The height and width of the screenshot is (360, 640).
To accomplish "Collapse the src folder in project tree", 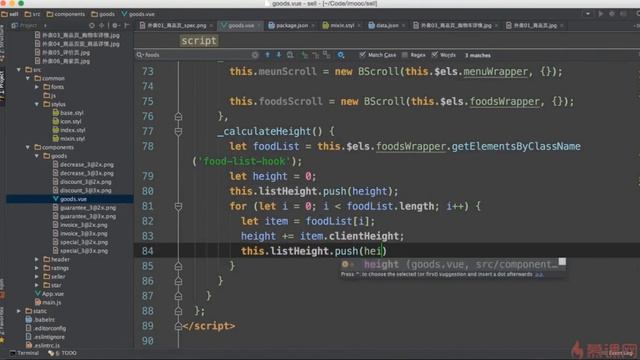I will tap(19, 70).
